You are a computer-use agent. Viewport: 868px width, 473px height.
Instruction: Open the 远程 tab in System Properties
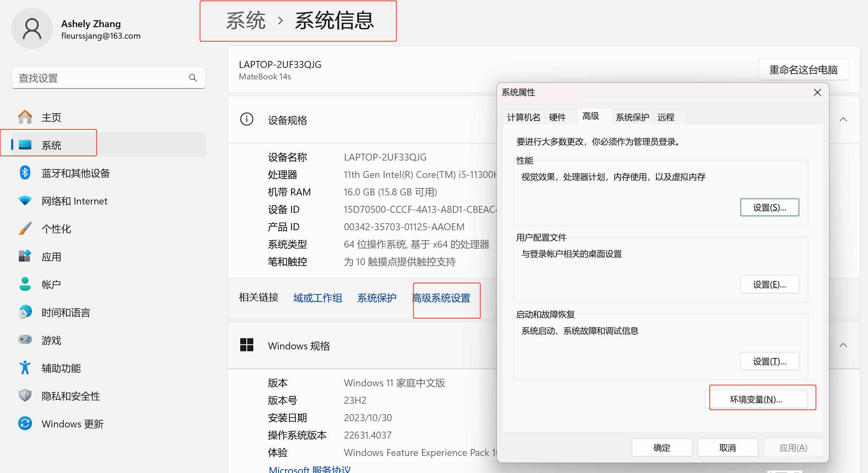tap(666, 117)
